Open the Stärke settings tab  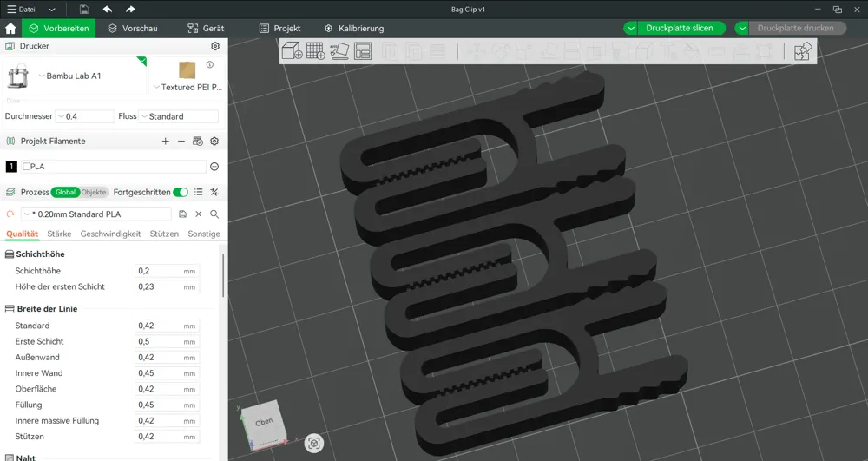click(59, 234)
